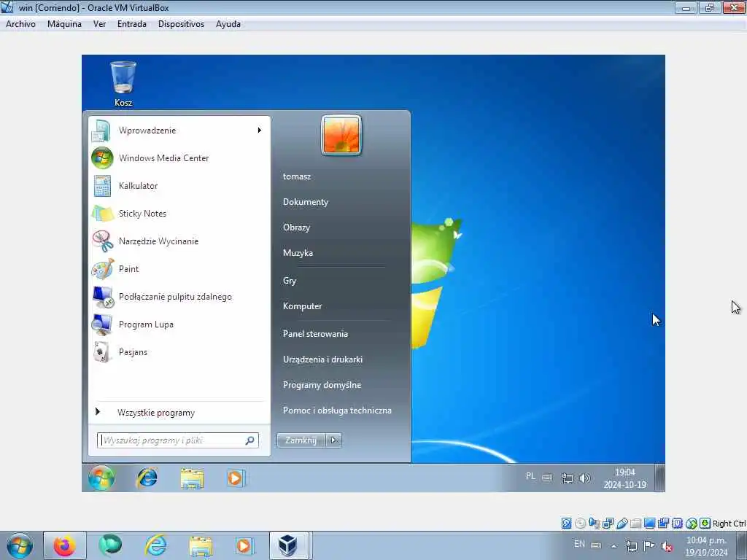Click VirtualBox mouse integration status icon
Image resolution: width=747 pixels, height=560 pixels.
[x=692, y=524]
